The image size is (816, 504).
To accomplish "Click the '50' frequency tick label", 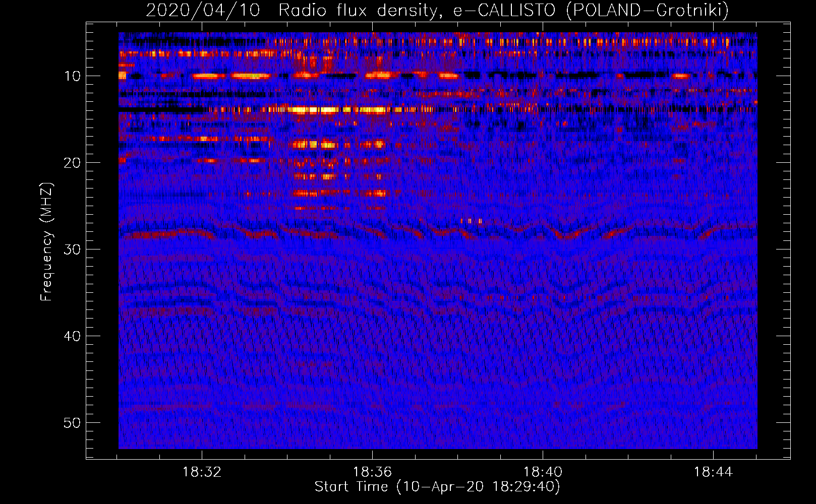I will pos(73,423).
